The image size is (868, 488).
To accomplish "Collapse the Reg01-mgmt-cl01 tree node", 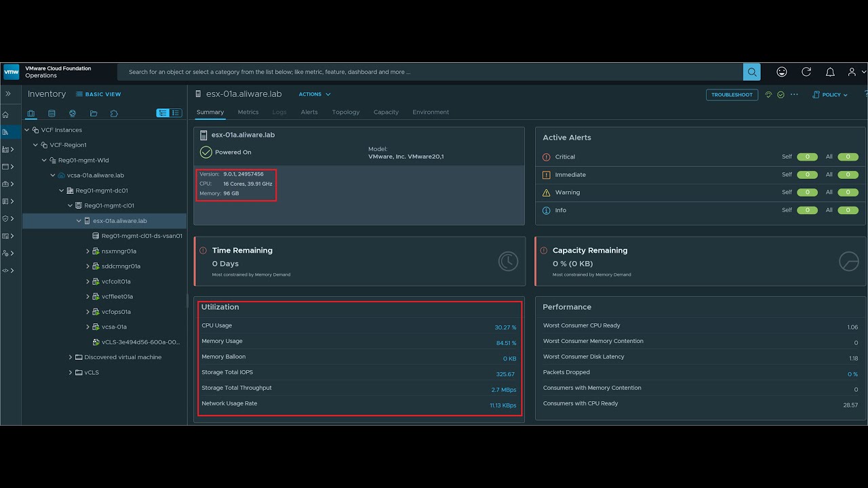I will tap(70, 205).
